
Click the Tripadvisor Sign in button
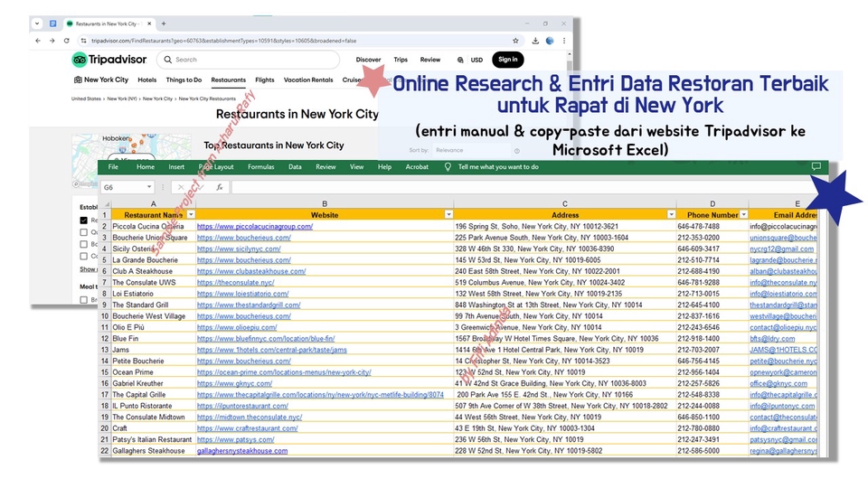[507, 60]
